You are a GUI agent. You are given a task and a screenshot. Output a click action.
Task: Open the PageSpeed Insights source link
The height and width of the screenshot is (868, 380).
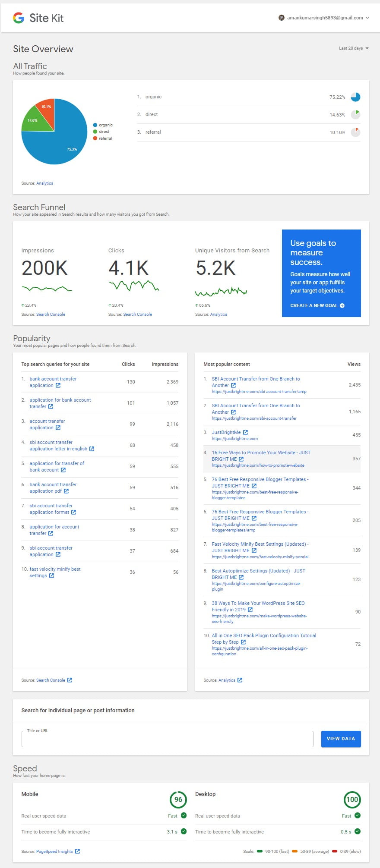click(x=54, y=852)
